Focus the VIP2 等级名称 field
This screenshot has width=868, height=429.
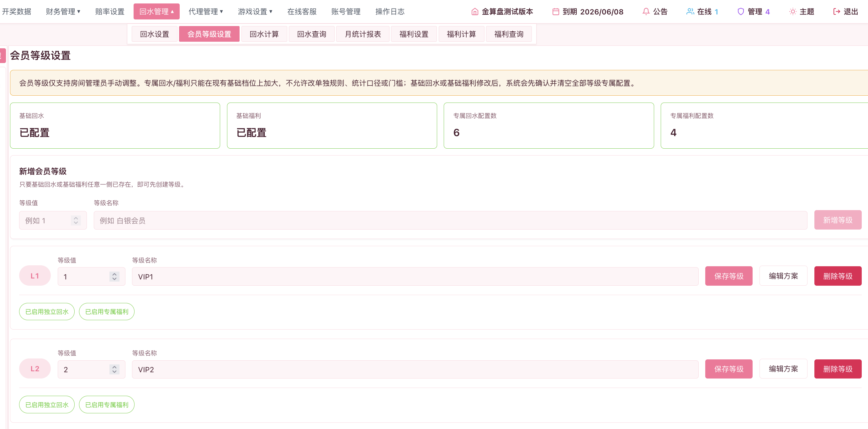pos(415,369)
